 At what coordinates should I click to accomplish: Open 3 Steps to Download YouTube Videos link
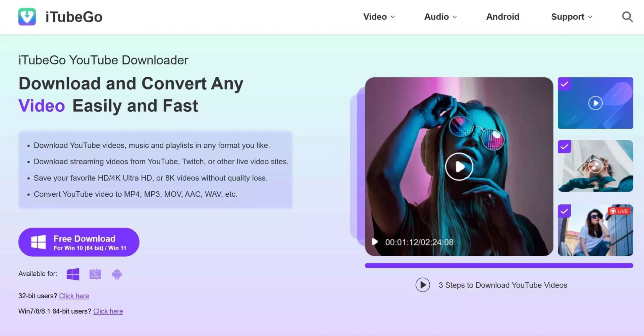coord(503,285)
